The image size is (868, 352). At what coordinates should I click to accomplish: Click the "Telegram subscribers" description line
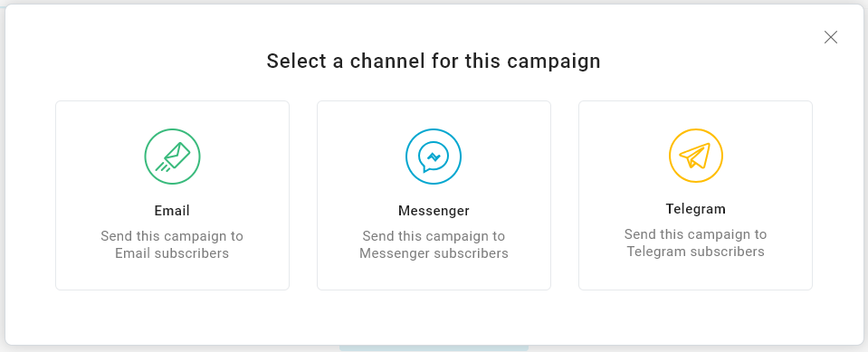[x=695, y=252]
